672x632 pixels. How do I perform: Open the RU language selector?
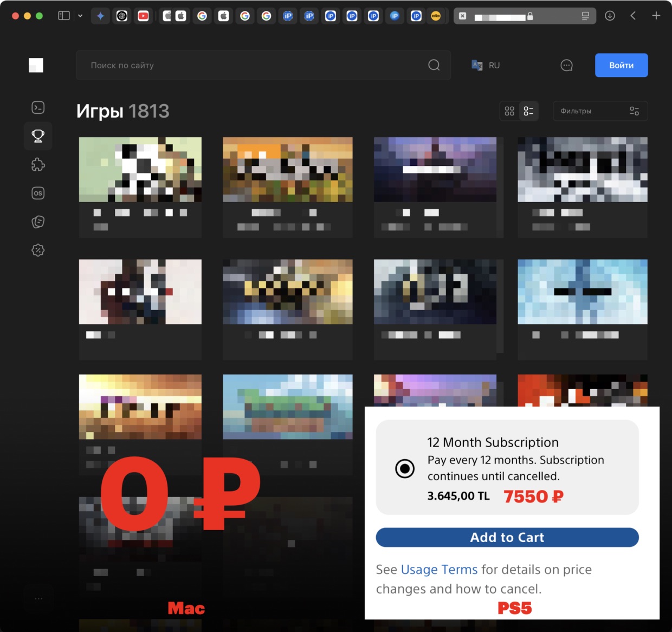486,66
